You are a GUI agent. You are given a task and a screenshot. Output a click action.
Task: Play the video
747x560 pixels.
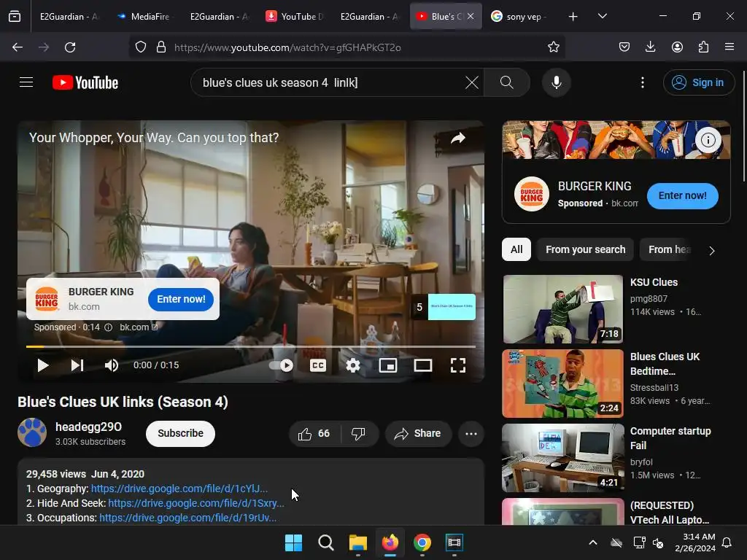(x=43, y=365)
